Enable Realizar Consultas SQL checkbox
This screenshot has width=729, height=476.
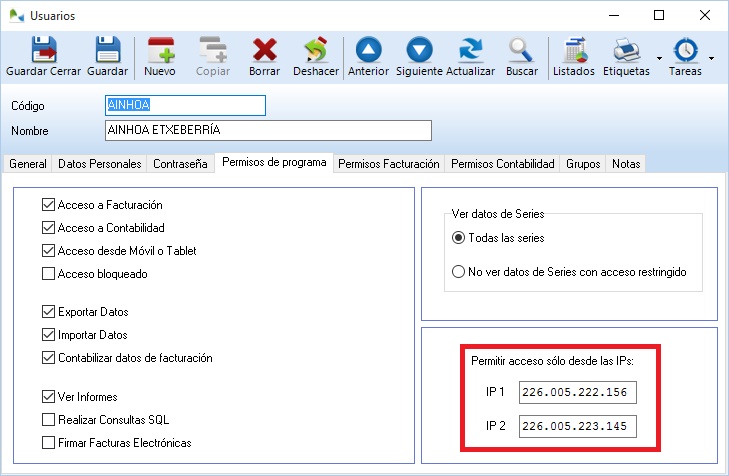(x=49, y=419)
